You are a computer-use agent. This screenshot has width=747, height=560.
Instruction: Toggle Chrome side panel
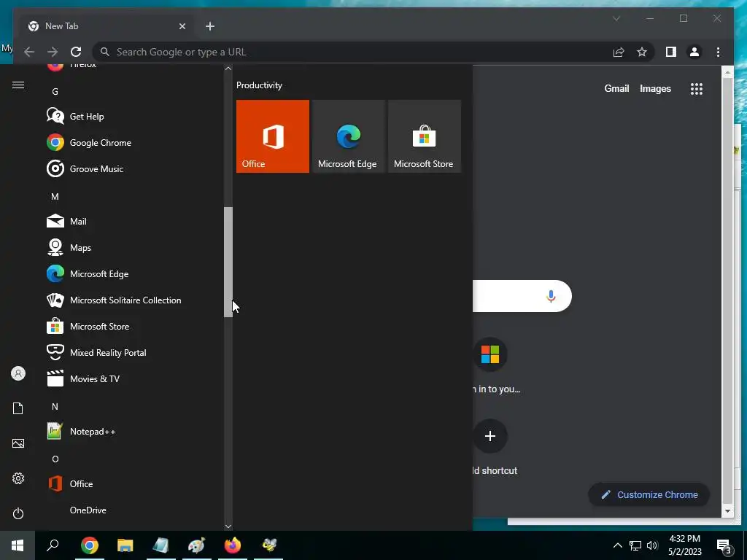click(671, 52)
